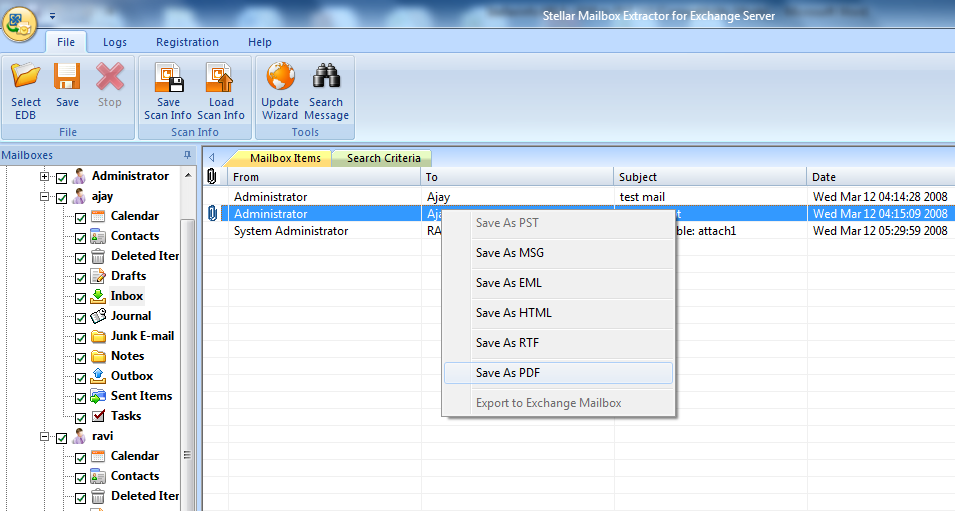Click the Select EDB folder icon
955x511 pixels.
pyautogui.click(x=26, y=76)
